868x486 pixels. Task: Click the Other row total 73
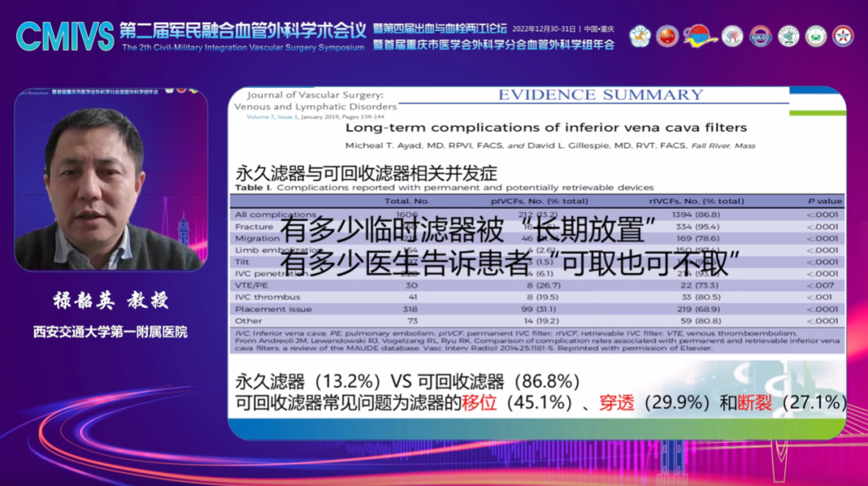pos(411,321)
